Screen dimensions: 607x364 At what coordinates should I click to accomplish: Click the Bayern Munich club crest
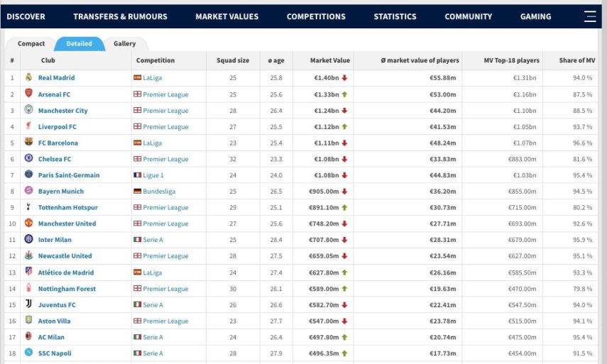pyautogui.click(x=28, y=192)
